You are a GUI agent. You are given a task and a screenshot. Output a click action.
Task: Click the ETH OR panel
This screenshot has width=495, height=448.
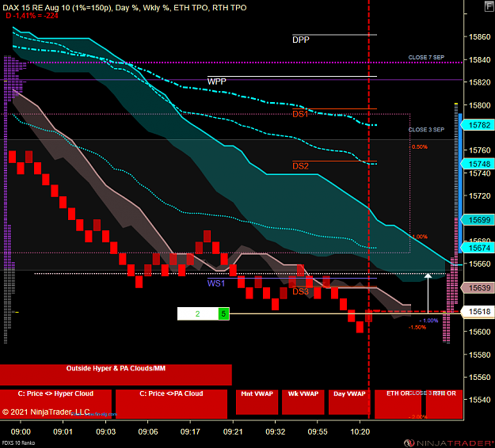tap(398, 404)
